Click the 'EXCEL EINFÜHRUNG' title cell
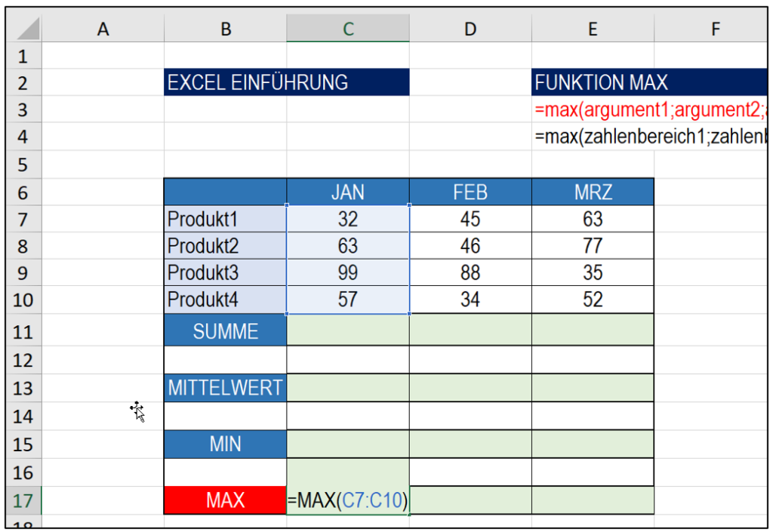The width and height of the screenshot is (773, 532). click(286, 82)
